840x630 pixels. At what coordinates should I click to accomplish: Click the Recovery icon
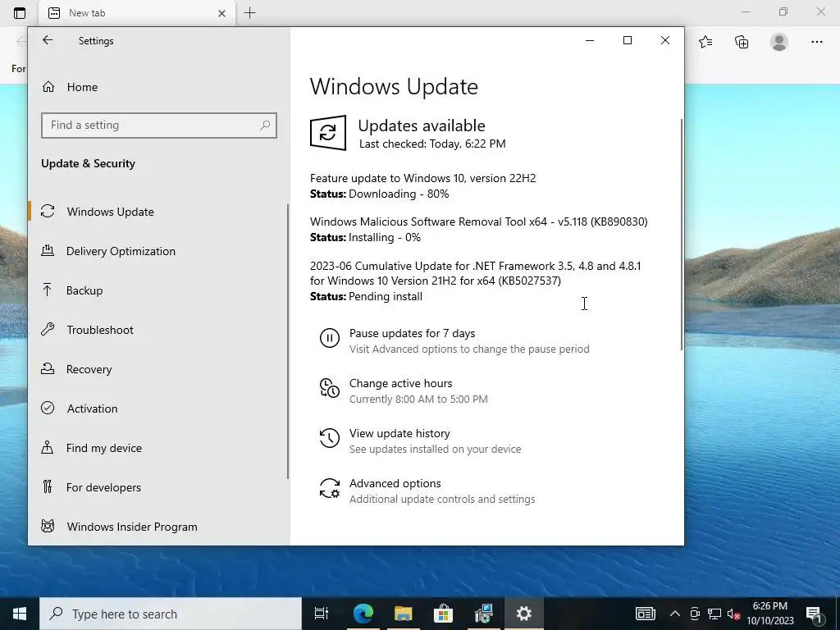click(x=48, y=368)
